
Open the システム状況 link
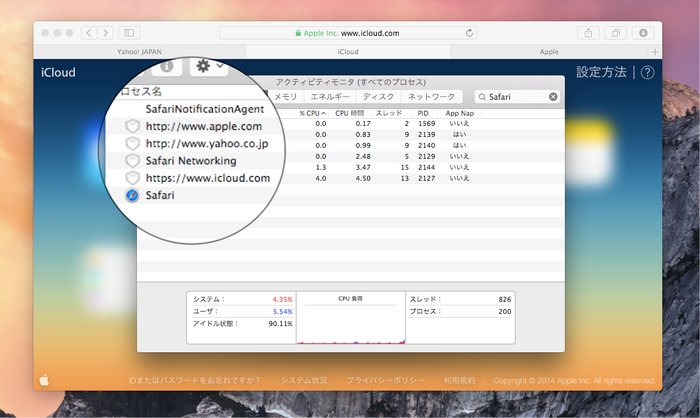click(304, 380)
